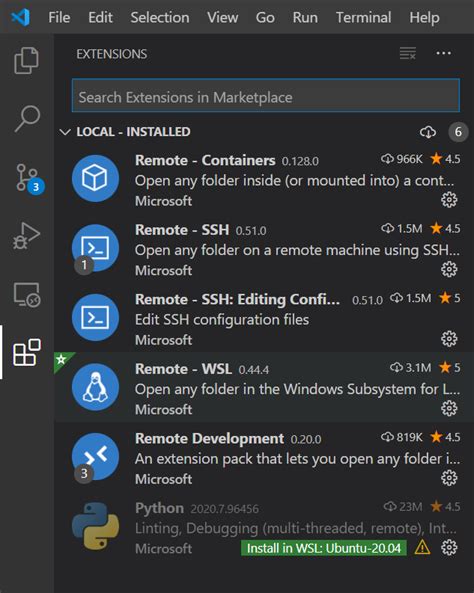Collapse the LOCAL - INSTALLED section
Viewport: 474px width, 593px height.
(65, 132)
